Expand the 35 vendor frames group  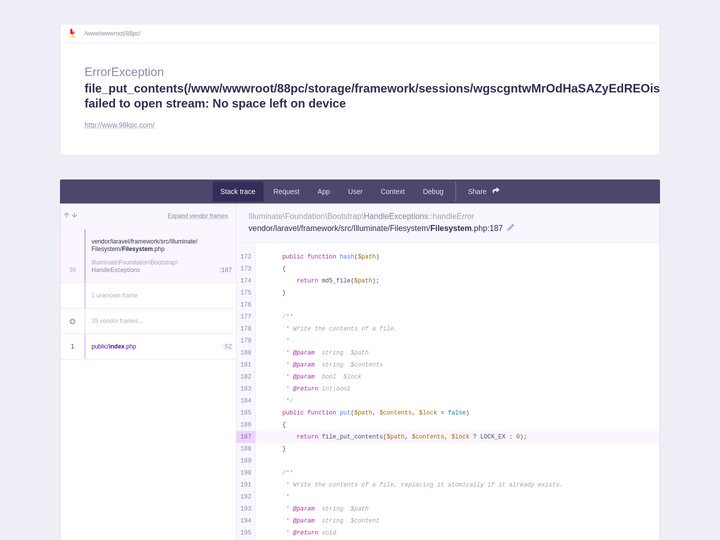point(148,321)
